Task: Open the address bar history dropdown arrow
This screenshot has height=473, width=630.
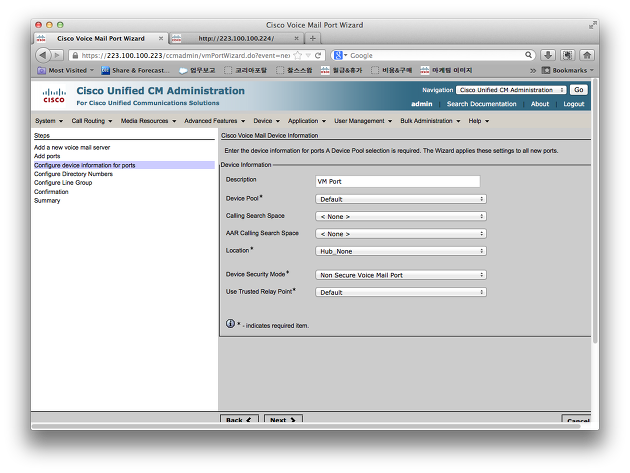Action: click(x=308, y=55)
